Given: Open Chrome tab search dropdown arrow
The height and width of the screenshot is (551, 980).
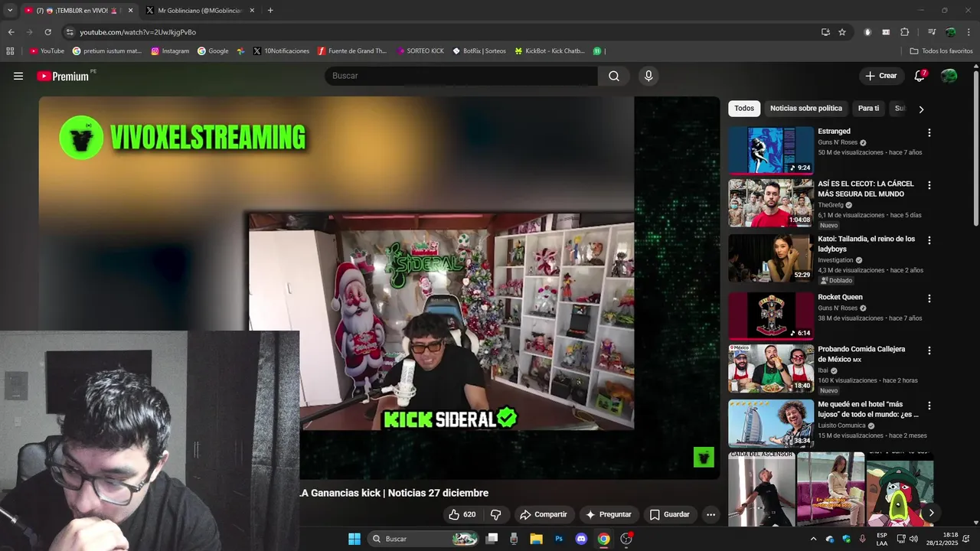Looking at the screenshot, I should 10,11.
